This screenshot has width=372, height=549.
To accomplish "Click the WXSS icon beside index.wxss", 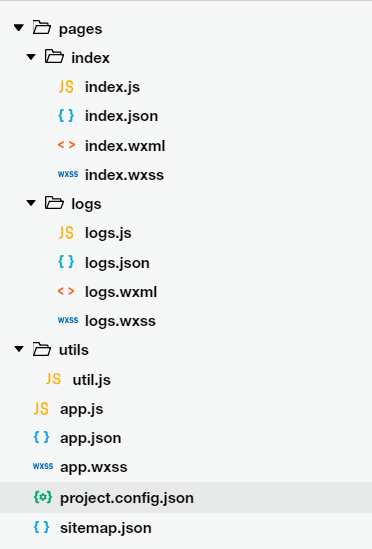I will coord(68,174).
